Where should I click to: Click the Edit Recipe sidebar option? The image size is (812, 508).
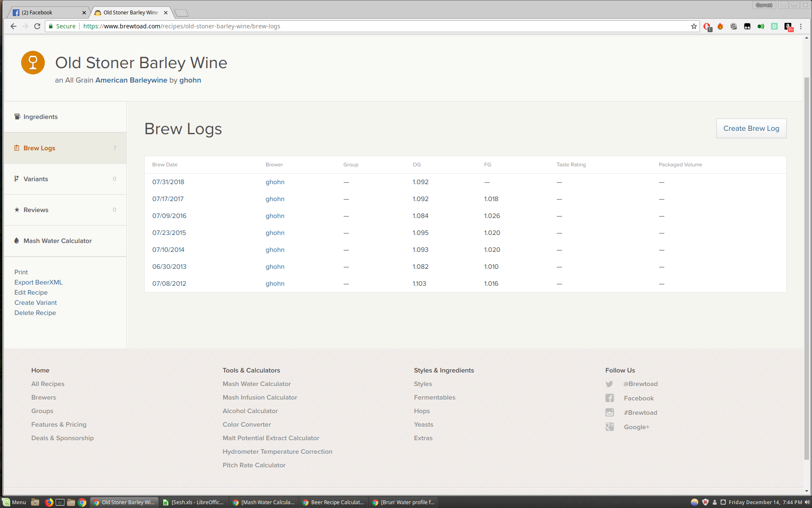point(31,292)
